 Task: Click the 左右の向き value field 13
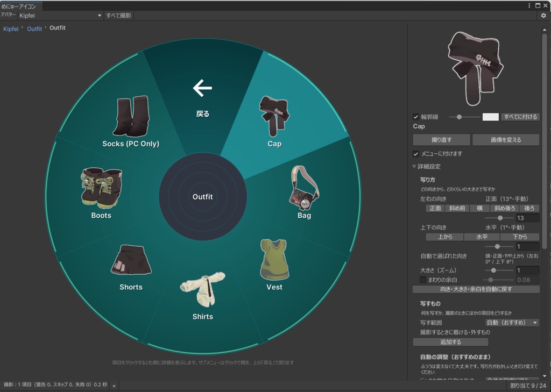[x=527, y=218]
